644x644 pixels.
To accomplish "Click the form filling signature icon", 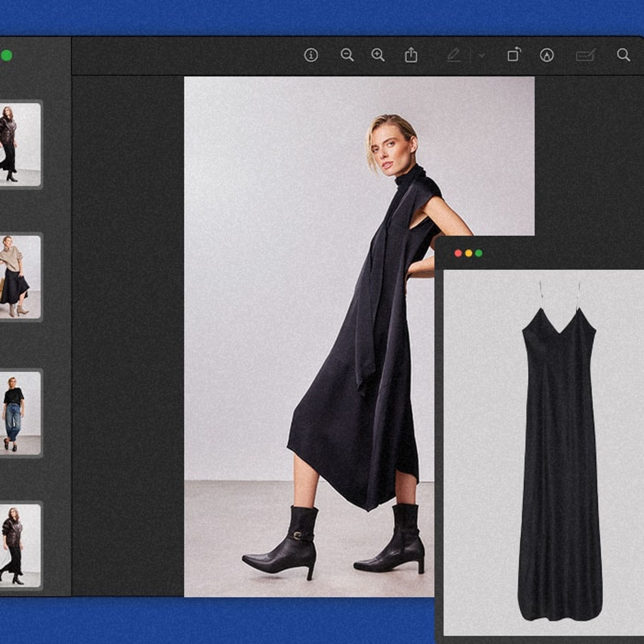I will (585, 55).
